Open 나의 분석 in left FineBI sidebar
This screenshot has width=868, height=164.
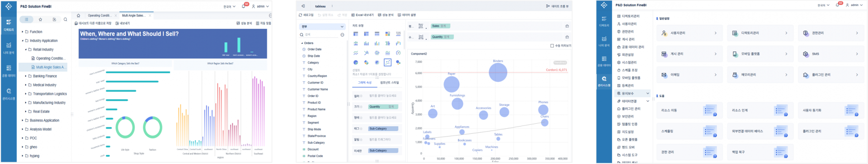9,48
